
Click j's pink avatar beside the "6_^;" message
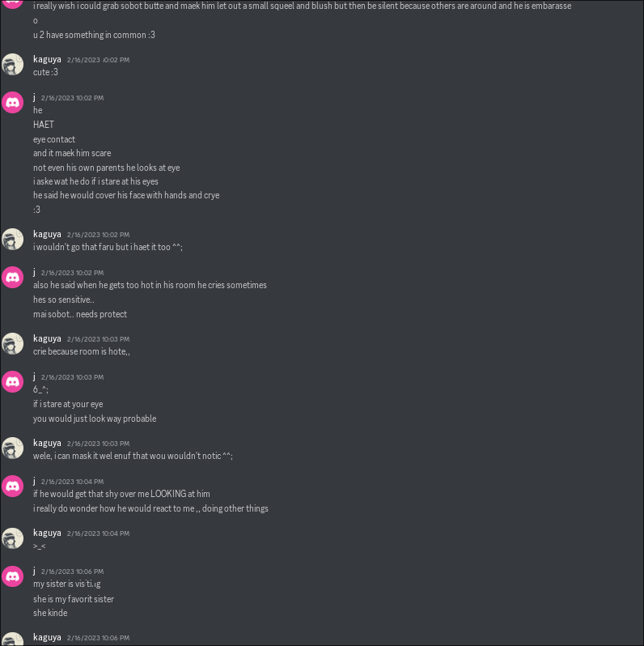(x=12, y=381)
